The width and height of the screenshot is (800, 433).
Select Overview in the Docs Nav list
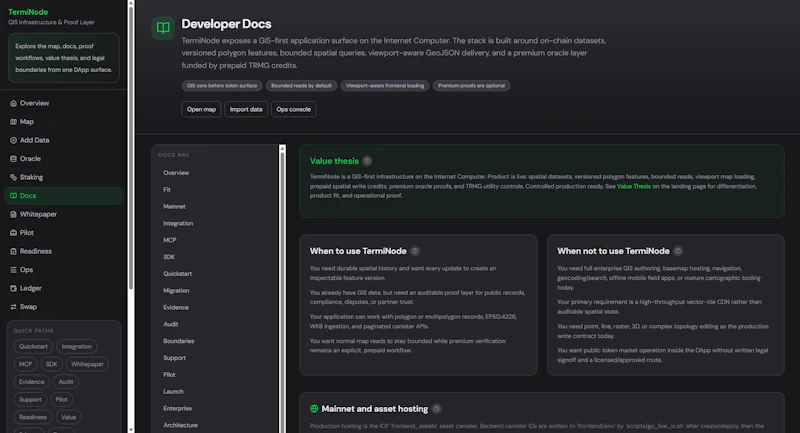[x=176, y=173]
